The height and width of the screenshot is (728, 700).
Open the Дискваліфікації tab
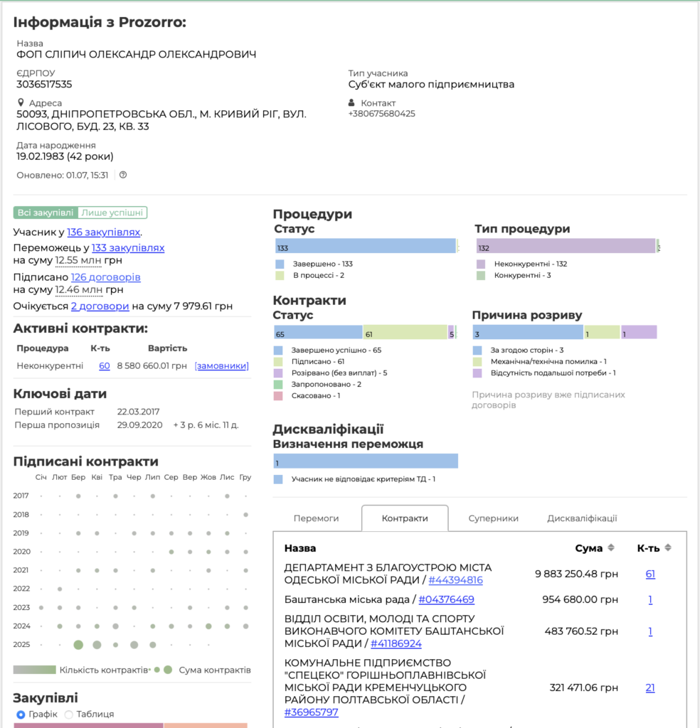pos(582,518)
